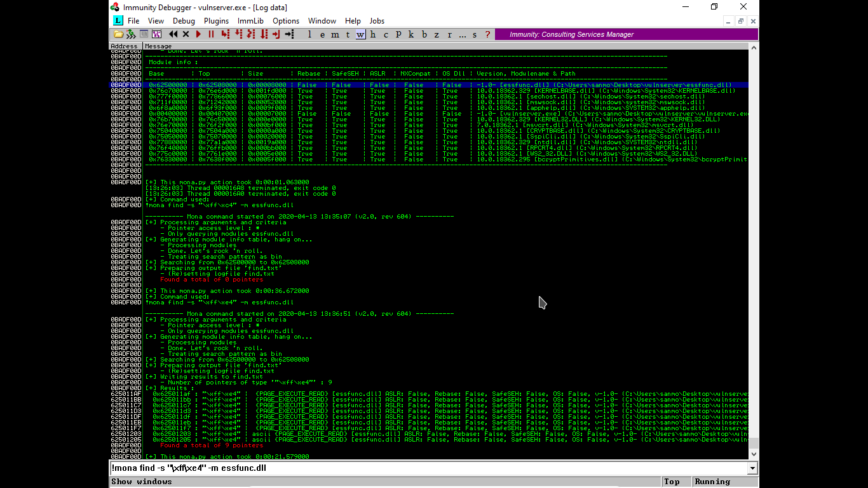Select the highlighted essfunc.dll module row
The image size is (868, 488).
(429, 85)
